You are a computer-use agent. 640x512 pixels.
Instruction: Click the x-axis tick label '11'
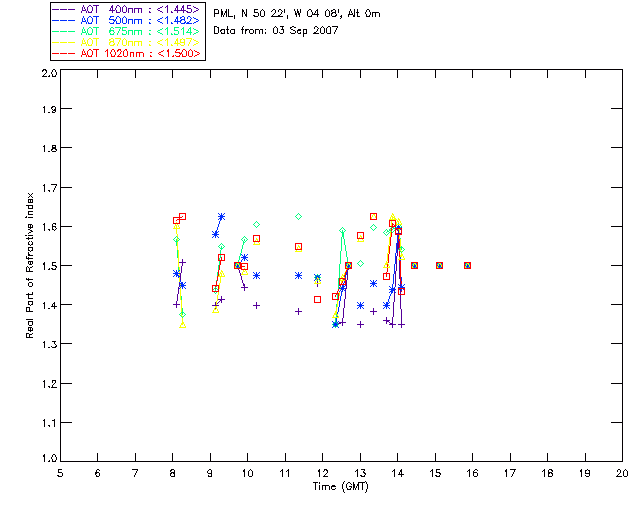tap(285, 473)
